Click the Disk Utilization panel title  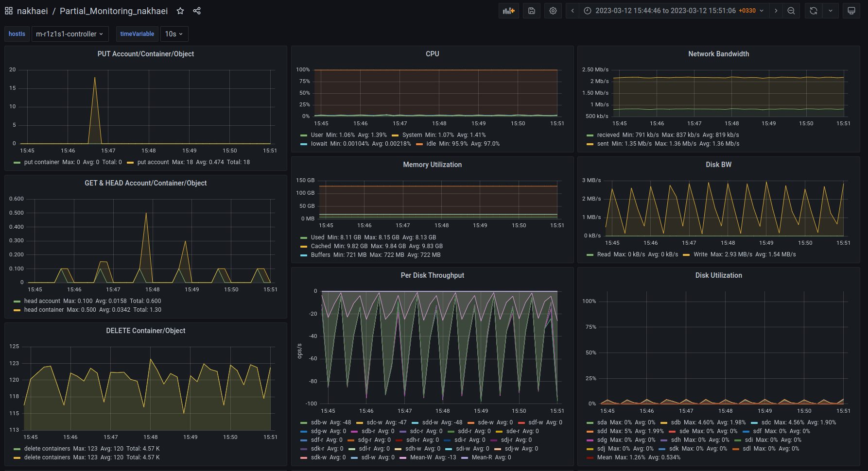tap(718, 275)
